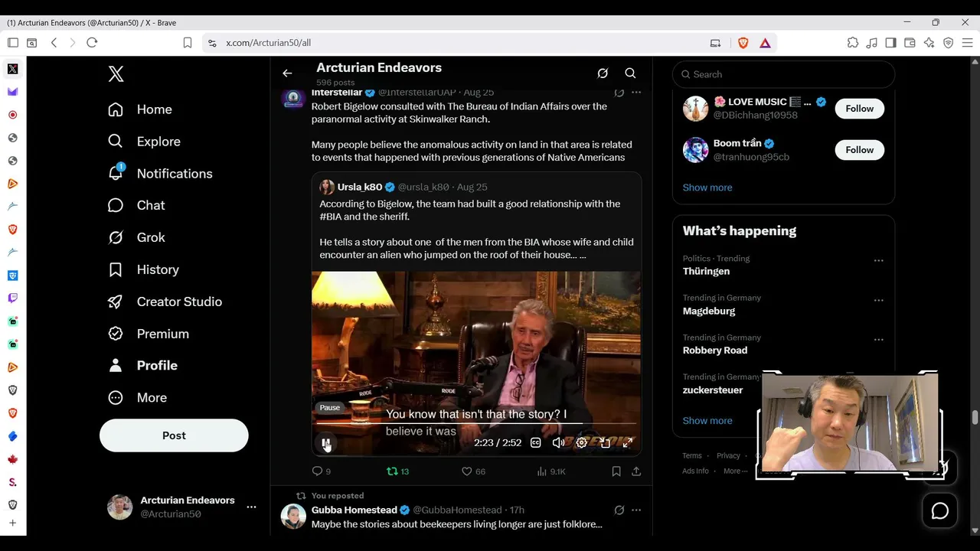980x551 pixels.
Task: Toggle Brave sidebar panel button
Action: tap(891, 43)
